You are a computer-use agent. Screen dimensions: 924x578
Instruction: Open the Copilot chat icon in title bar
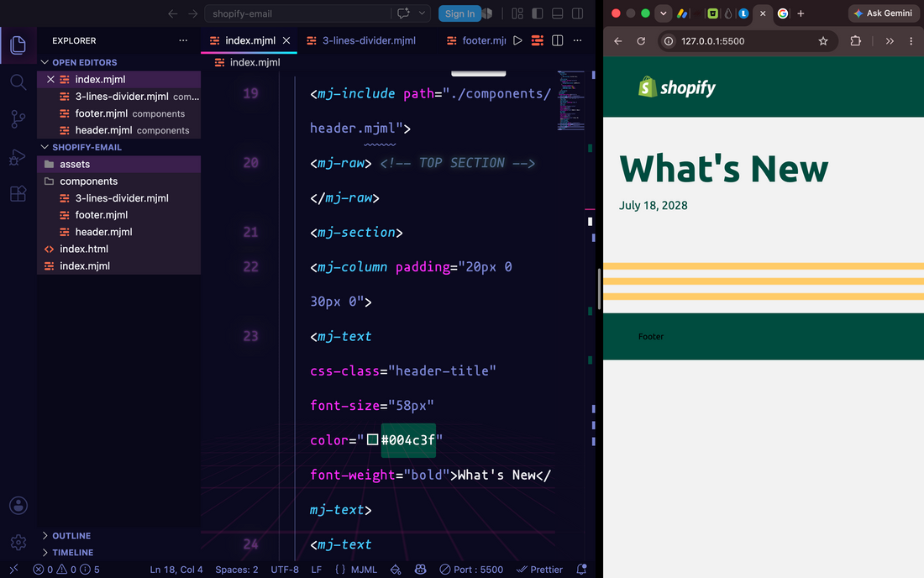[404, 13]
